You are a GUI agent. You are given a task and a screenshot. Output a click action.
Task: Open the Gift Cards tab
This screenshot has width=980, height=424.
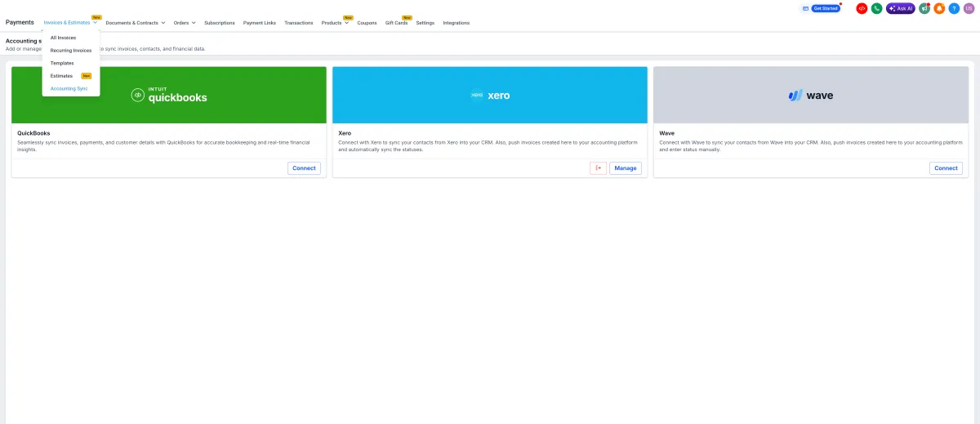click(x=396, y=23)
